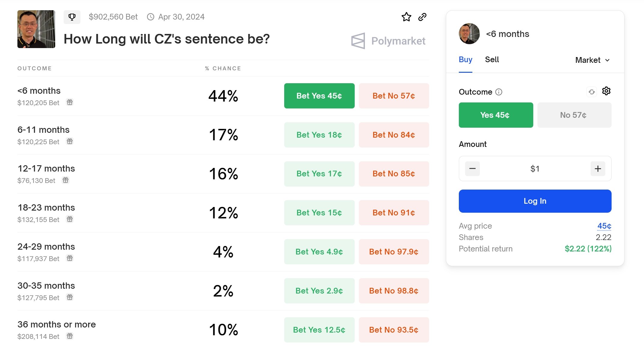The height and width of the screenshot is (356, 644).
Task: Favorite this market with the star icon
Action: click(x=406, y=17)
